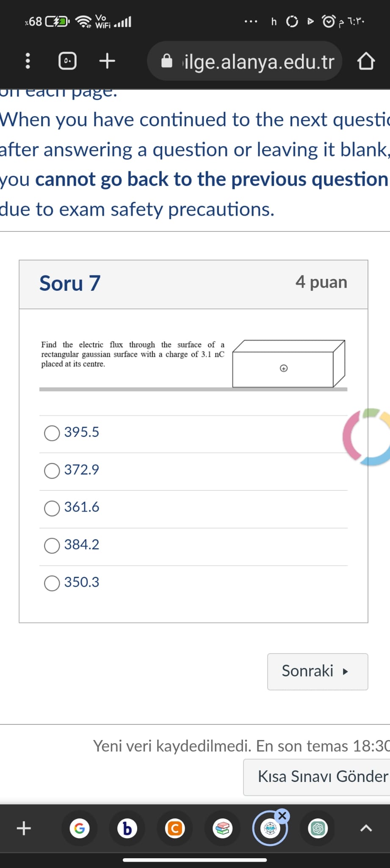390x868 pixels.
Task: Select the university logo icon
Action: point(270,829)
